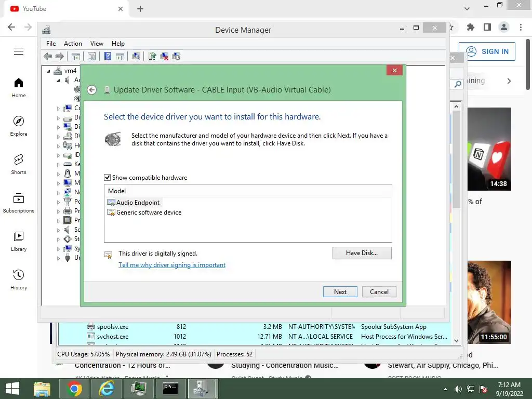
Task: Open the View menu in Device Manager
Action: click(x=97, y=44)
